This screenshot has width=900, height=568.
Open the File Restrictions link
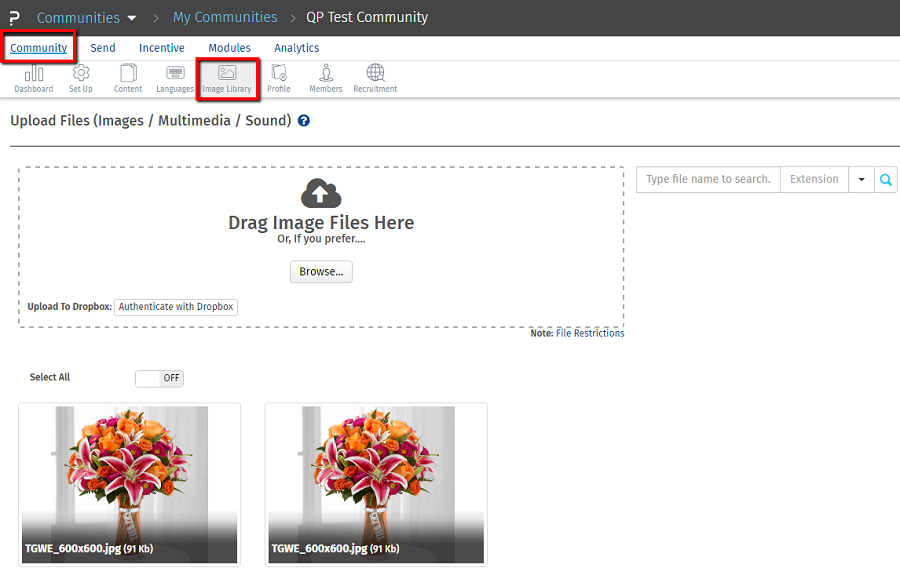click(x=590, y=333)
